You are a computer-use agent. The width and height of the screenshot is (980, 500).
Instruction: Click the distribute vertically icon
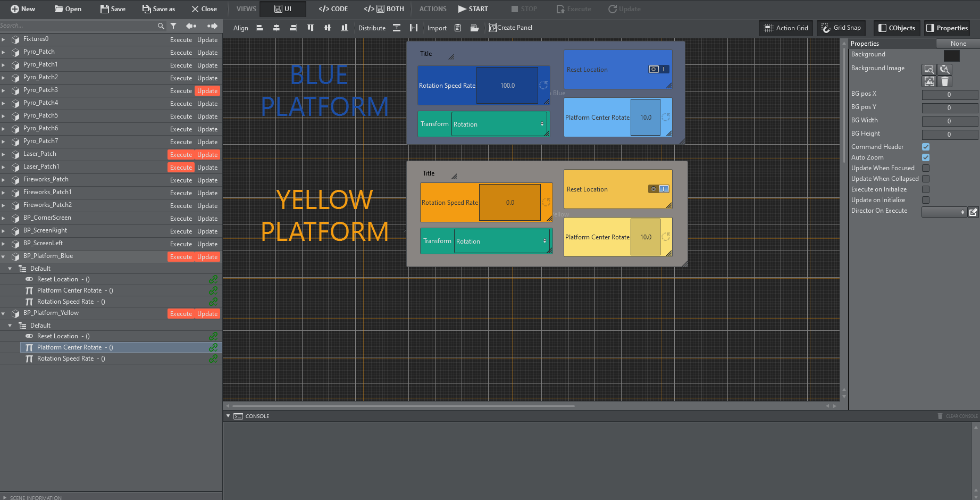(397, 28)
